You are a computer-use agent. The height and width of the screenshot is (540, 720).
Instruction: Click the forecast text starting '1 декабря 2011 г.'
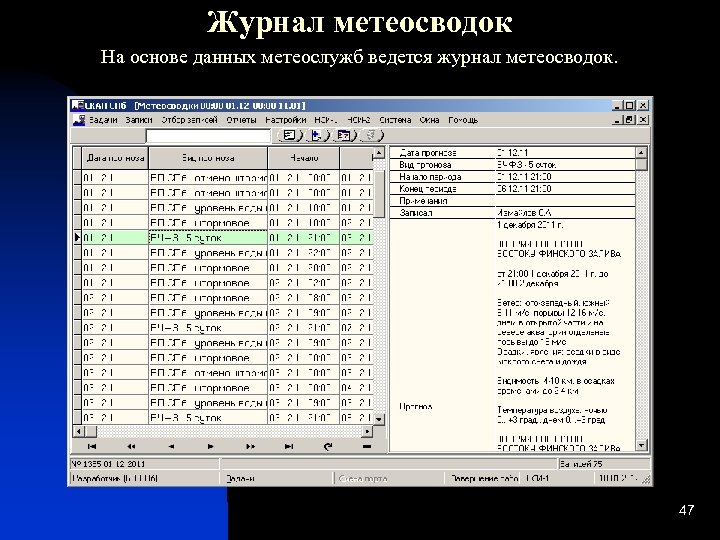coord(530,225)
